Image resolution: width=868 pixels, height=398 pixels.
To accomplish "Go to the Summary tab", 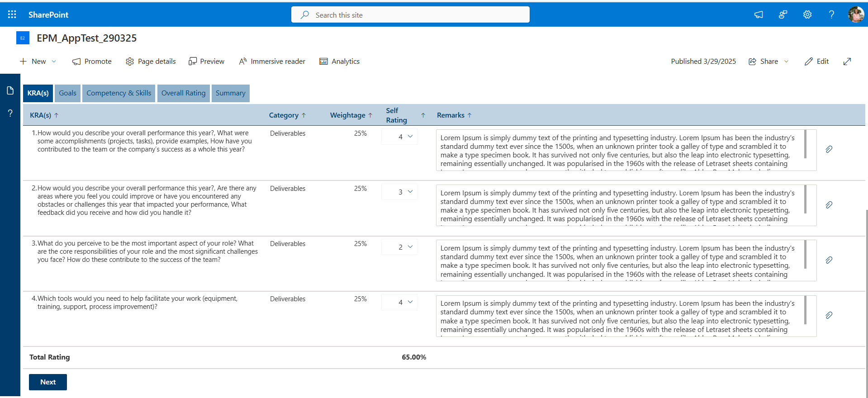I will 231,93.
